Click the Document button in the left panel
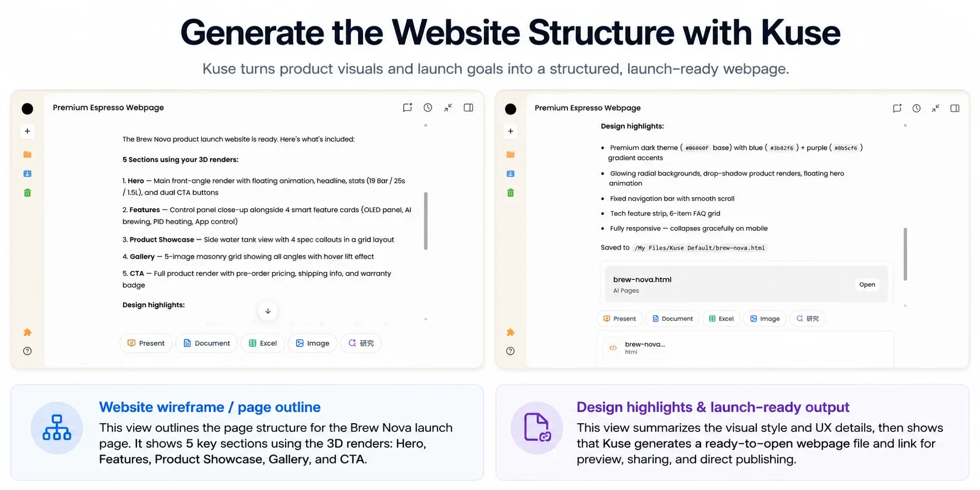 tap(207, 343)
